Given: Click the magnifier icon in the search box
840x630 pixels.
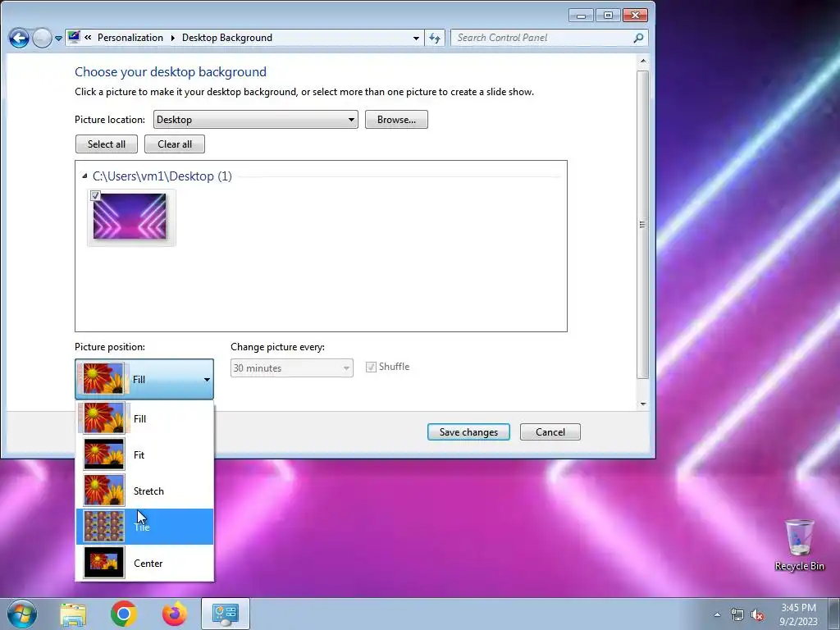Looking at the screenshot, I should [x=638, y=38].
